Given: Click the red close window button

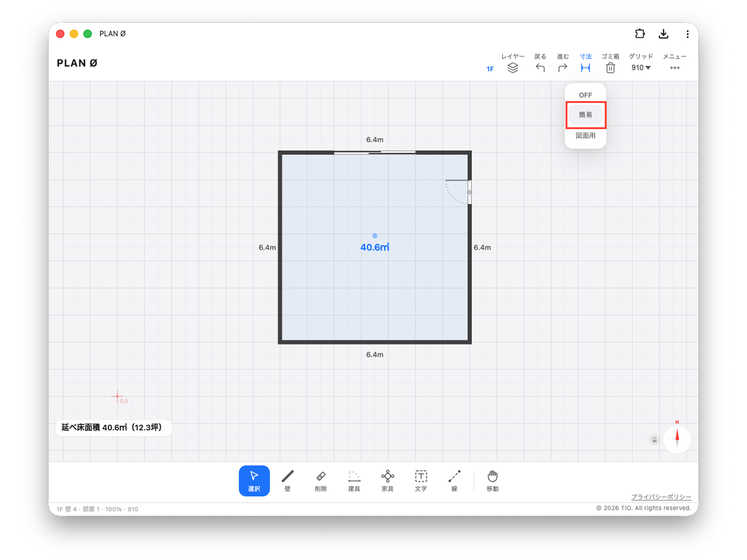Looking at the screenshot, I should click(60, 34).
